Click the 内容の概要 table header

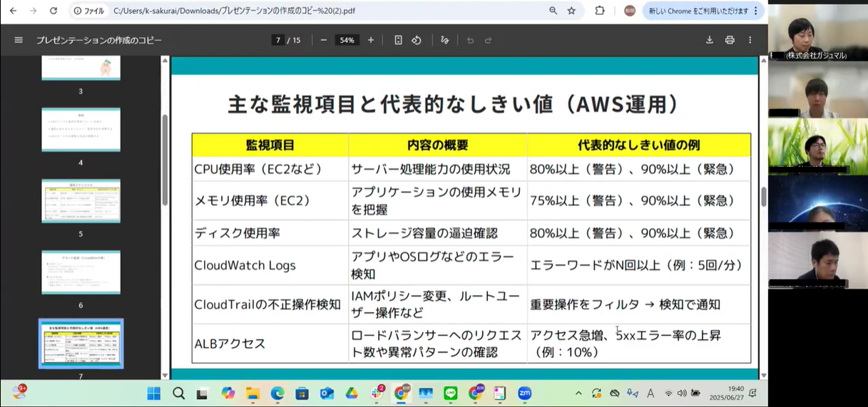tap(438, 145)
